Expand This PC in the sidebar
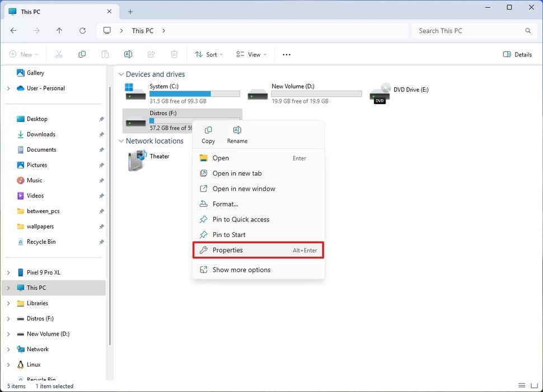The height and width of the screenshot is (392, 543). pyautogui.click(x=8, y=287)
